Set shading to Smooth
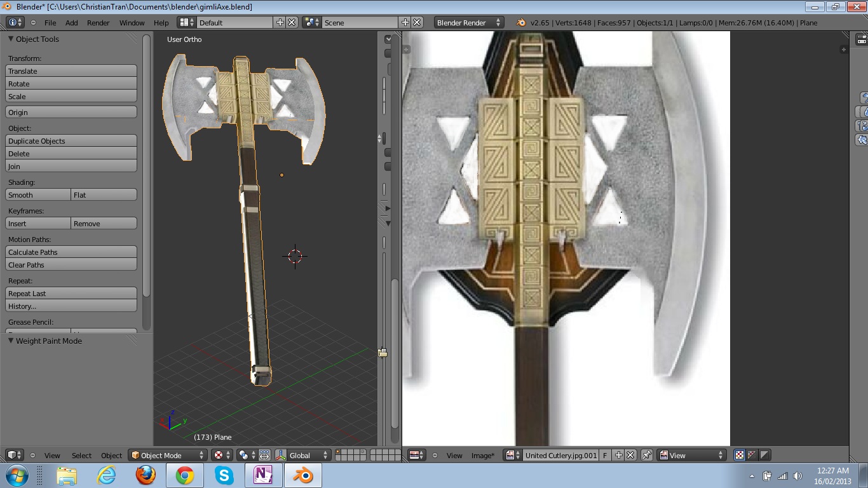This screenshot has width=868, height=488. [38, 195]
